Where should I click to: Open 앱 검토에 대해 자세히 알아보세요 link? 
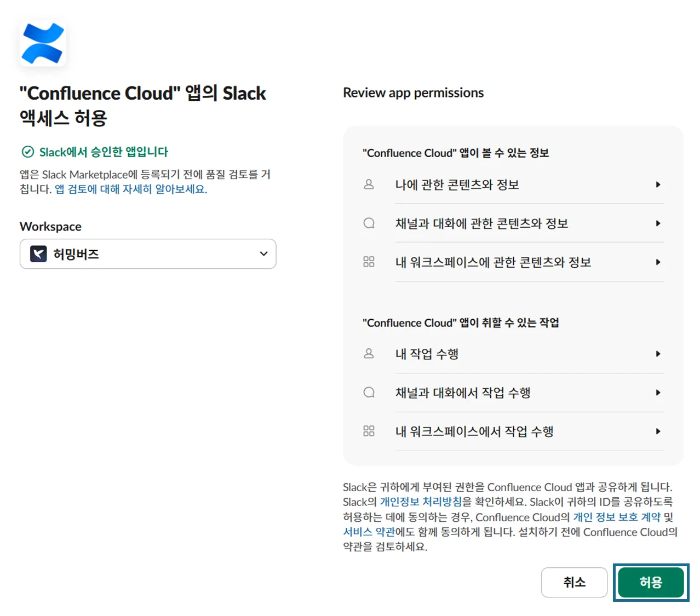[131, 189]
